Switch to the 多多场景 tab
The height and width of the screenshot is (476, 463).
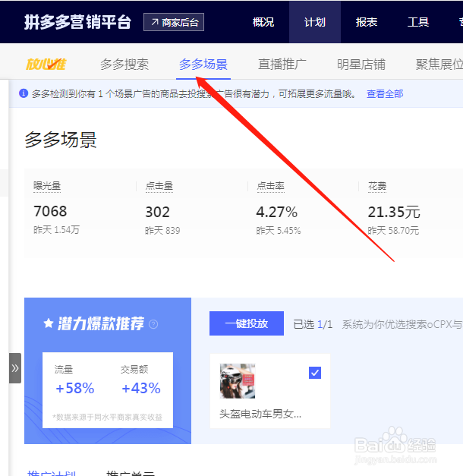click(x=203, y=65)
